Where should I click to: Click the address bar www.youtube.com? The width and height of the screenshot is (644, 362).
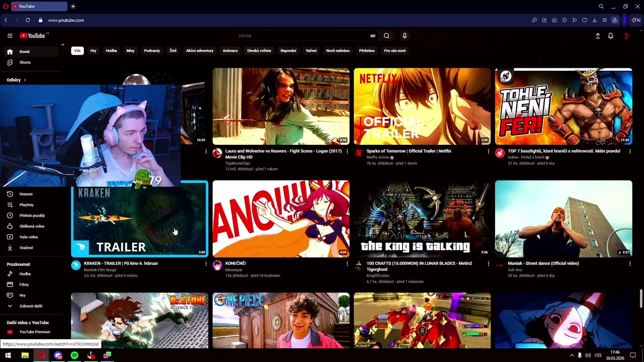66,20
